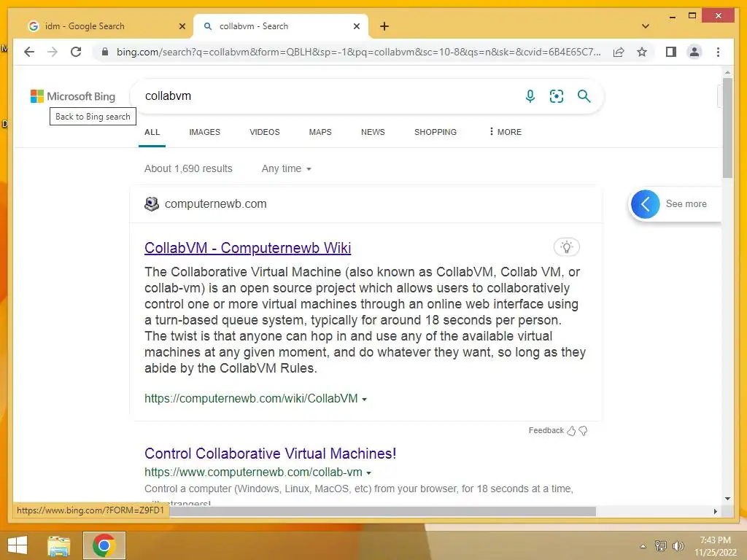Open CollabVM - Computernewb Wiki link
The height and width of the screenshot is (560, 747).
pos(248,248)
